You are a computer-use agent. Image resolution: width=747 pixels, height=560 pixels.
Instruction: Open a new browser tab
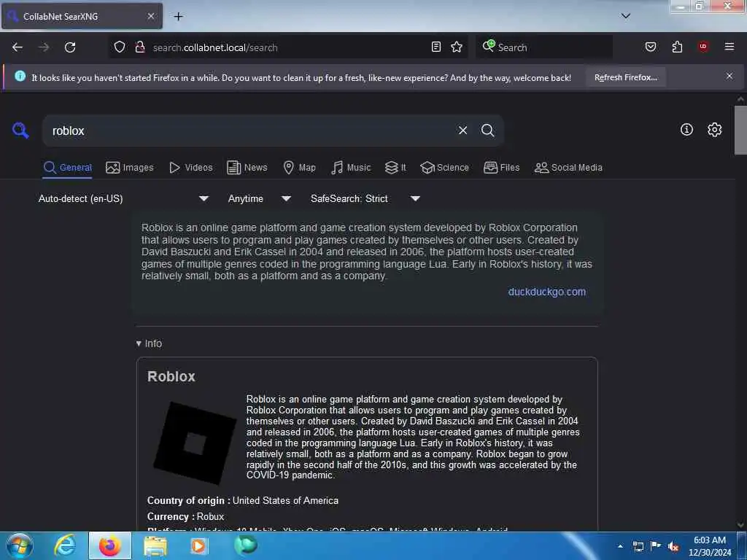(178, 17)
